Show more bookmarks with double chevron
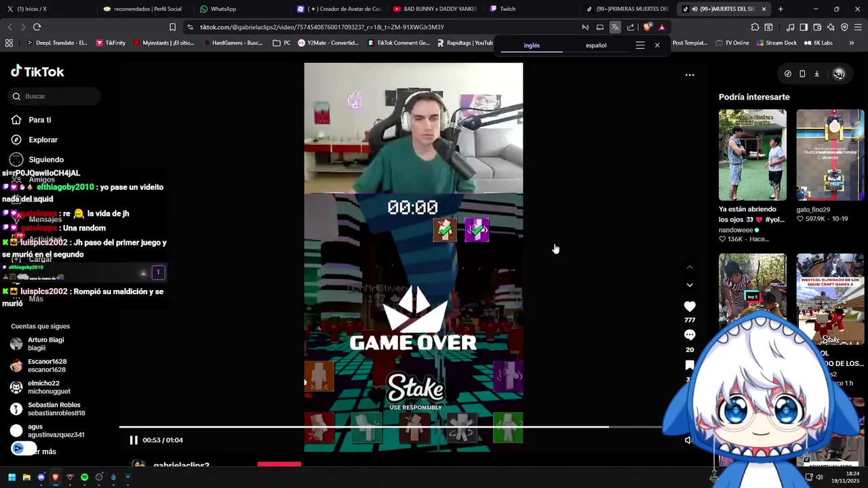Screen dimensions: 868x488 (852, 43)
